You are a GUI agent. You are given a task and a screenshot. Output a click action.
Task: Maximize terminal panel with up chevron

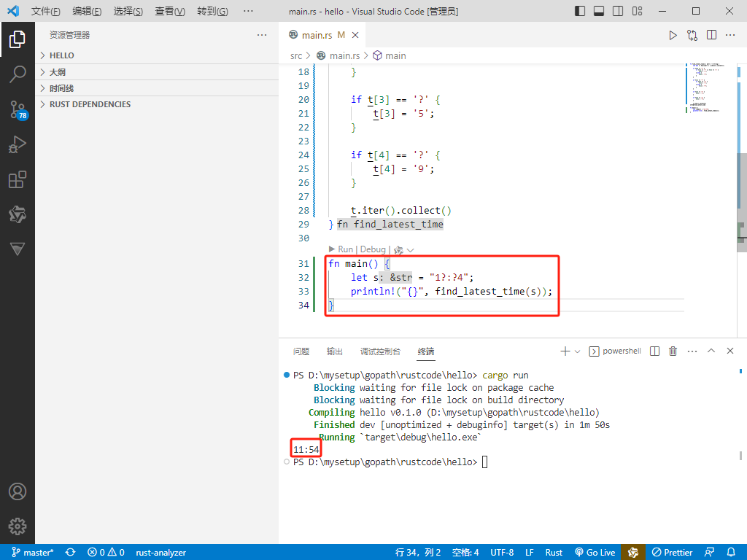point(711,351)
